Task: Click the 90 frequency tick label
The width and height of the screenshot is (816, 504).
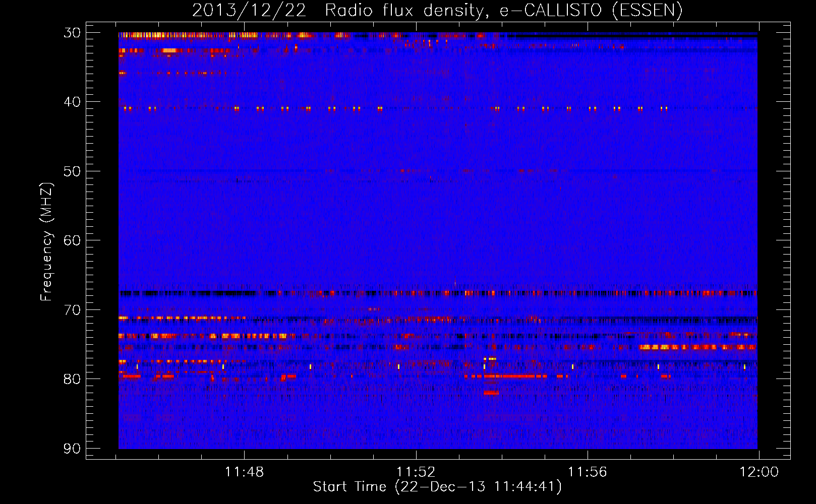Action: coord(72,448)
